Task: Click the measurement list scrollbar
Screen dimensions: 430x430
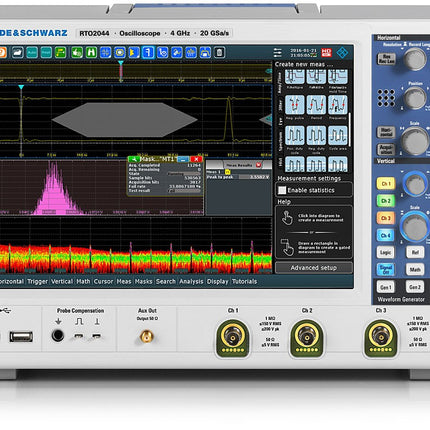Action: click(x=350, y=129)
